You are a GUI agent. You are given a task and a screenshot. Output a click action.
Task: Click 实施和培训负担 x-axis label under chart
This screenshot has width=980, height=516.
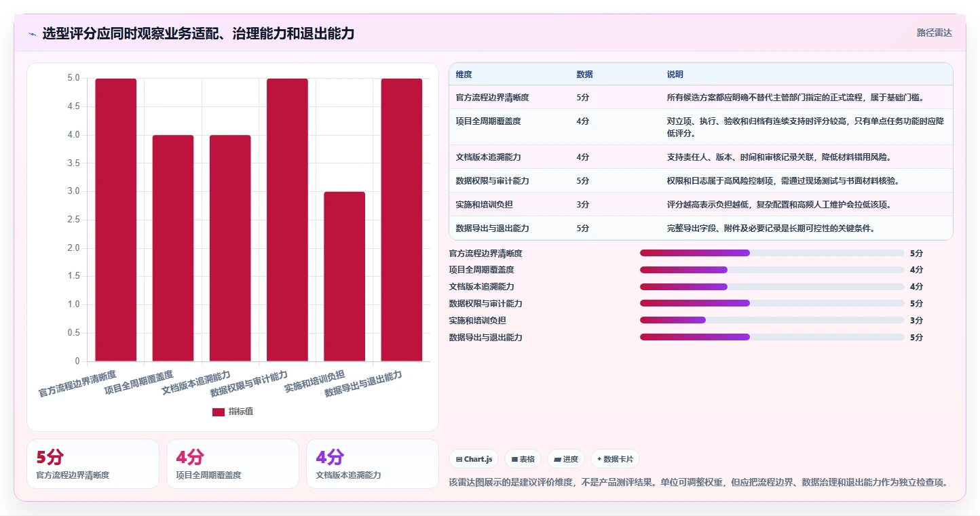pos(315,382)
